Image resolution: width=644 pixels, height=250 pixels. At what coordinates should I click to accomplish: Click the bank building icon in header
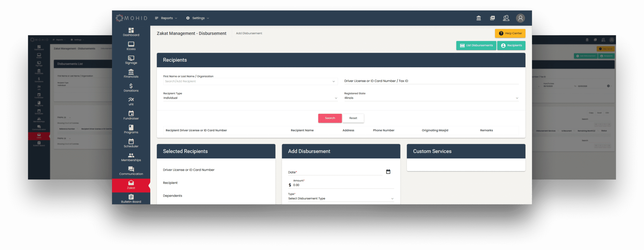(x=478, y=18)
